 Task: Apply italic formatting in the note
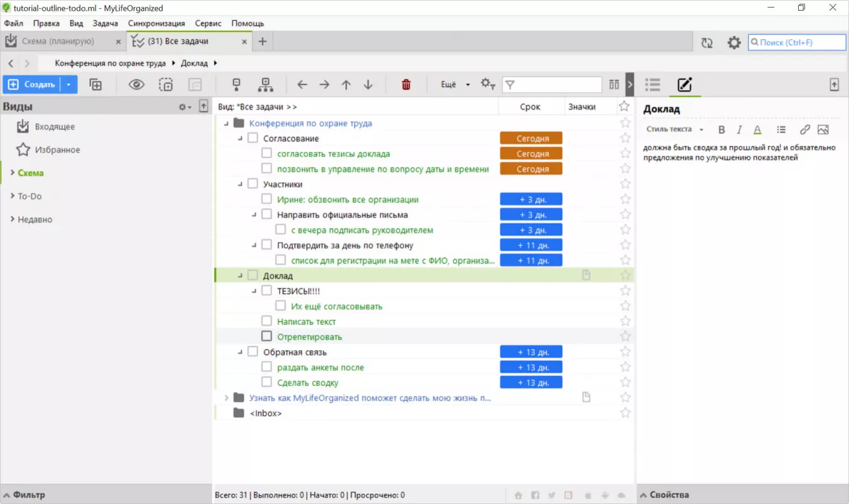(739, 130)
